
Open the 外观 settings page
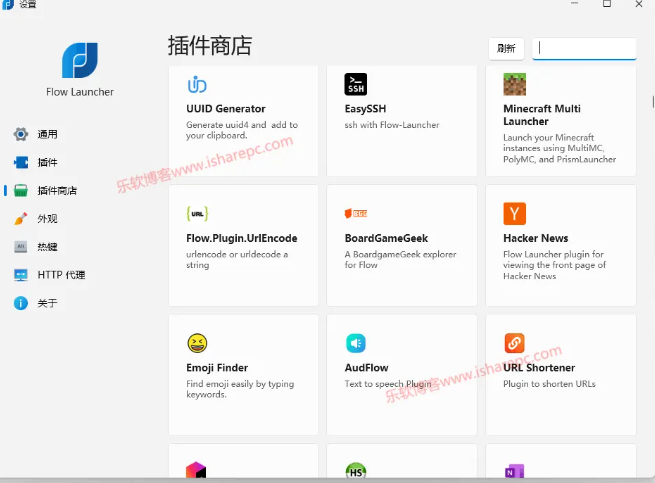(x=48, y=219)
